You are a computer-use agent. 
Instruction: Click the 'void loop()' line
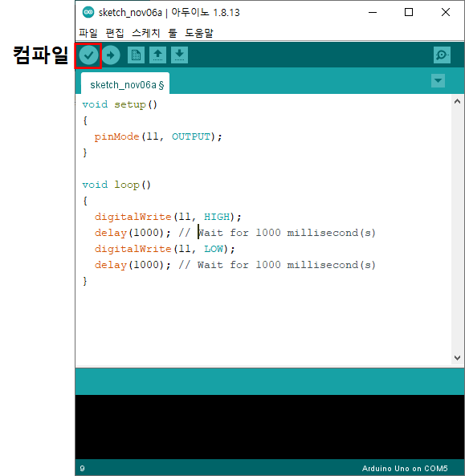coord(116,185)
